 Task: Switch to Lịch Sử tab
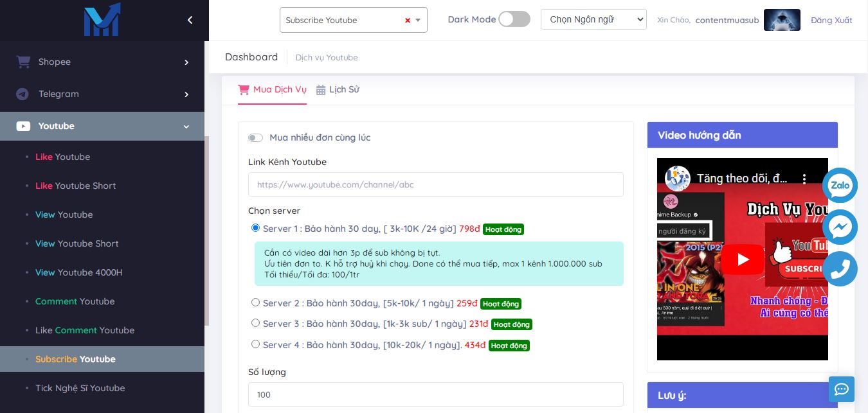click(x=338, y=89)
